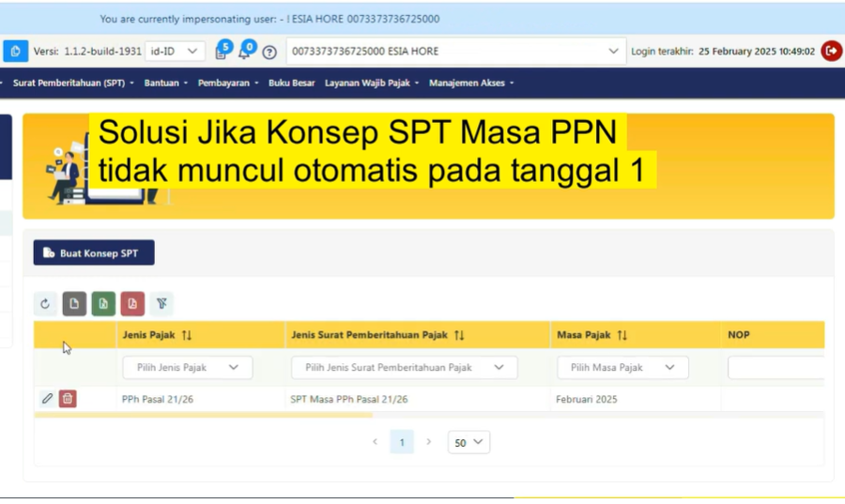
Task: Go to next page arrow
Action: tap(429, 442)
